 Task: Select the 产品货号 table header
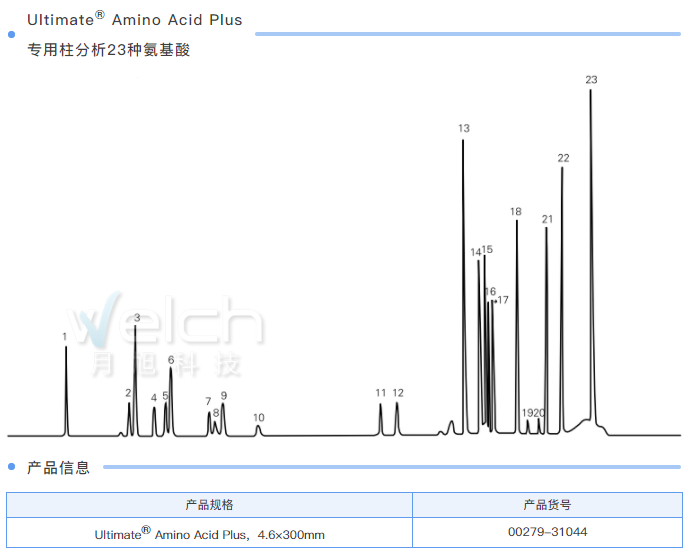[547, 505]
